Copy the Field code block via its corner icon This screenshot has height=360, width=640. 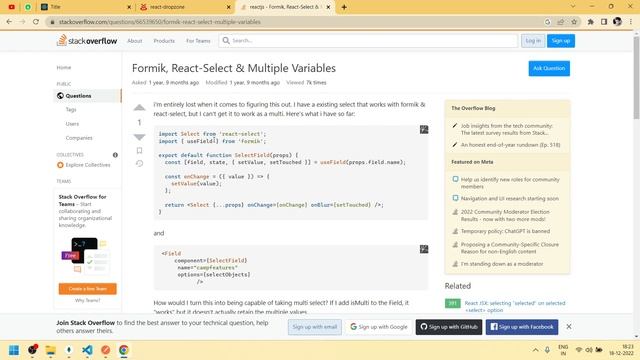pyautogui.click(x=424, y=249)
